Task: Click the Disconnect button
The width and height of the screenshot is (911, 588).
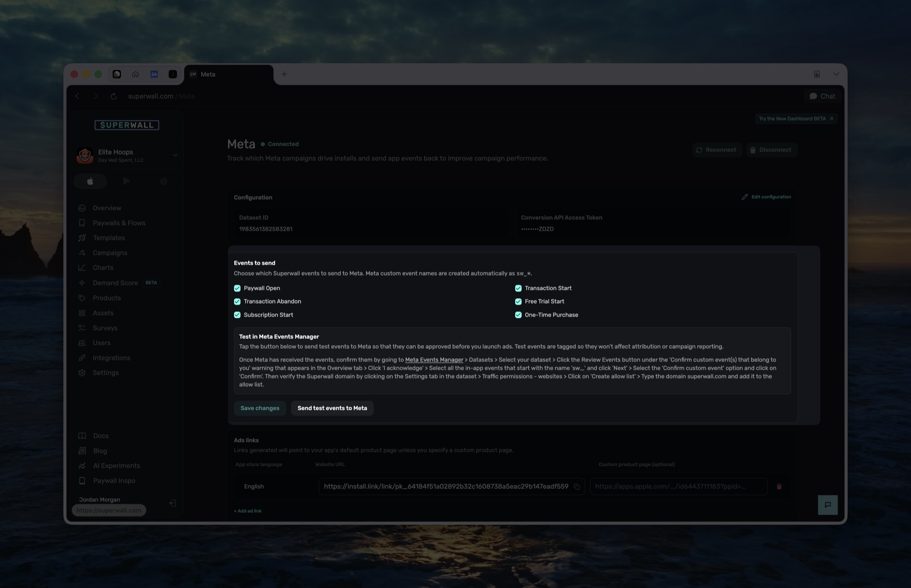Action: [772, 150]
